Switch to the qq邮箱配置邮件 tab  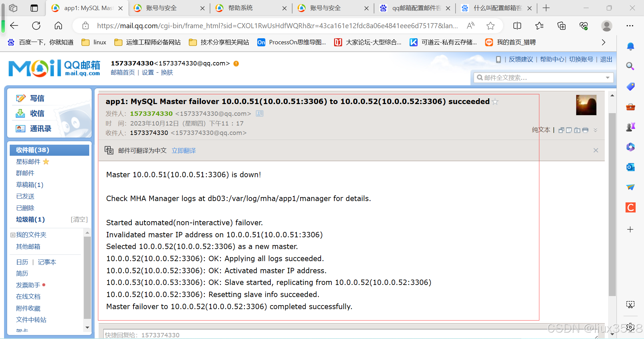point(415,8)
